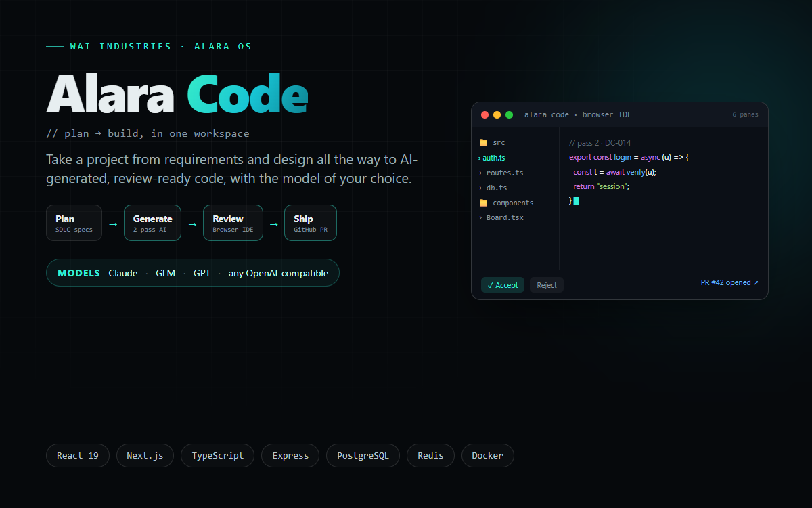Viewport: 812px width, 508px height.
Task: Select GPT in the models bar
Action: [202, 273]
